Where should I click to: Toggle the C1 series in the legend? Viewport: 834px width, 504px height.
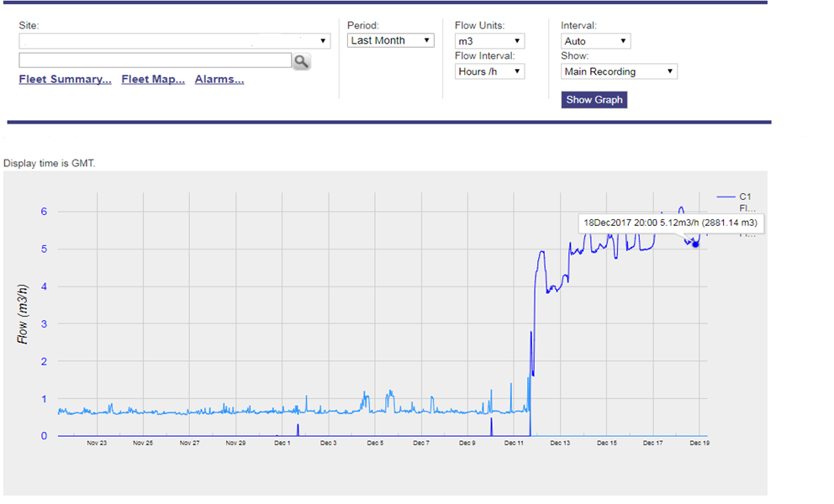pyautogui.click(x=745, y=197)
